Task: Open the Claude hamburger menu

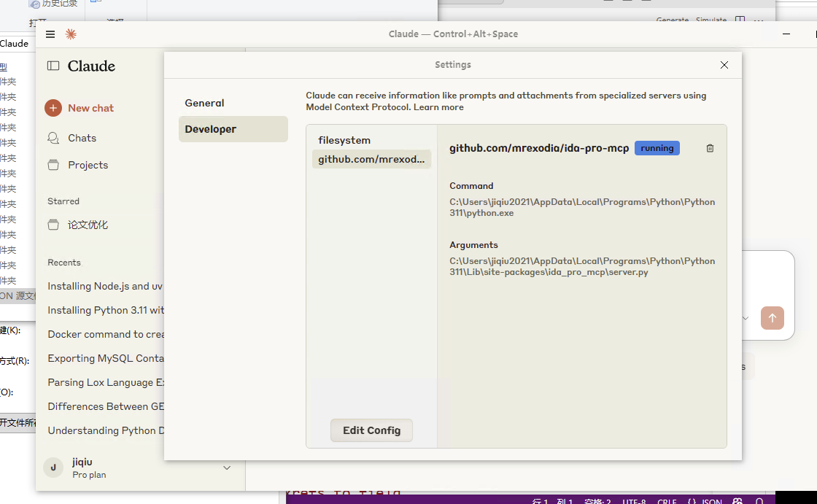Action: coord(50,34)
